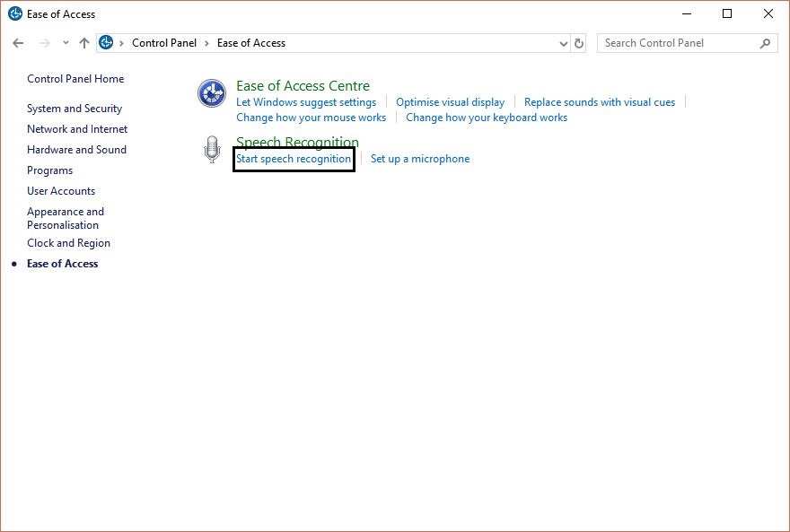This screenshot has width=790, height=532.
Task: Open Set up a microphone
Action: point(420,159)
